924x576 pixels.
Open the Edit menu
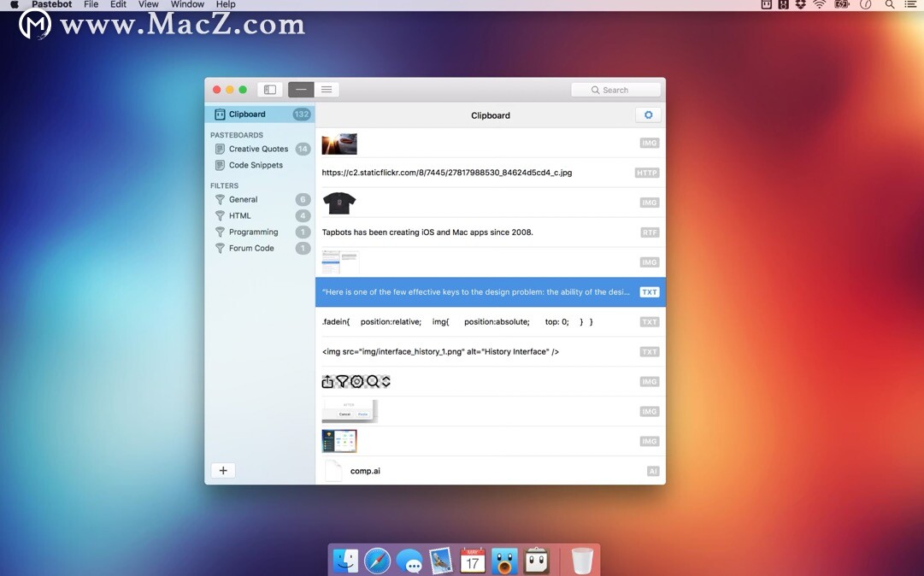(118, 5)
